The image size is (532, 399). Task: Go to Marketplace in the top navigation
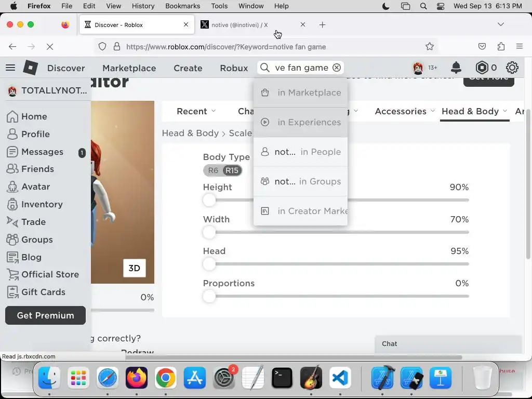pyautogui.click(x=129, y=68)
